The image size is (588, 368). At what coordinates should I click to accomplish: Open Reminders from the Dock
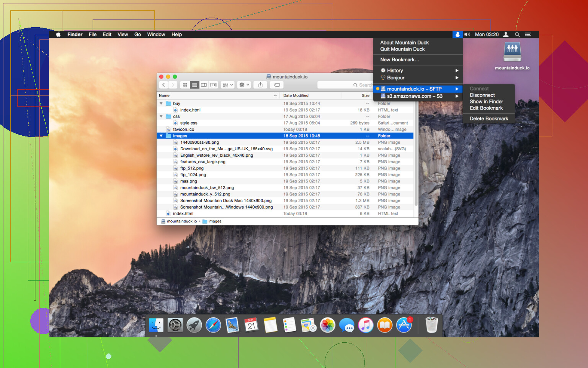[x=289, y=325]
